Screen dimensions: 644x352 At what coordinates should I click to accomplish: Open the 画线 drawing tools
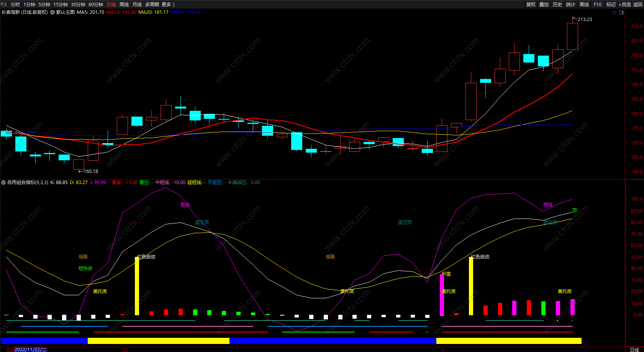coord(584,4)
